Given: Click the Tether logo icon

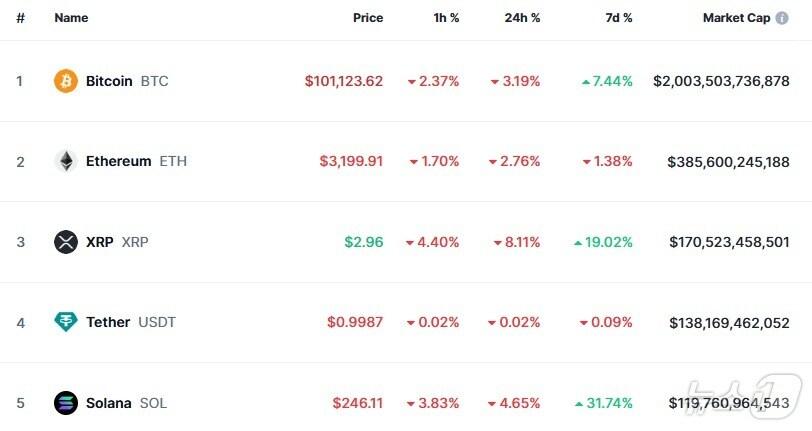Looking at the screenshot, I should point(66,322).
